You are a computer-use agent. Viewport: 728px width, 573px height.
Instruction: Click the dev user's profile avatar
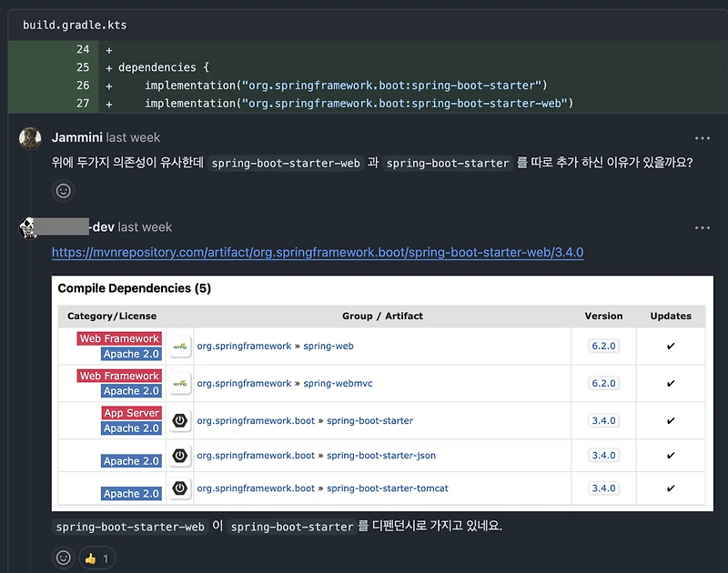pos(30,226)
